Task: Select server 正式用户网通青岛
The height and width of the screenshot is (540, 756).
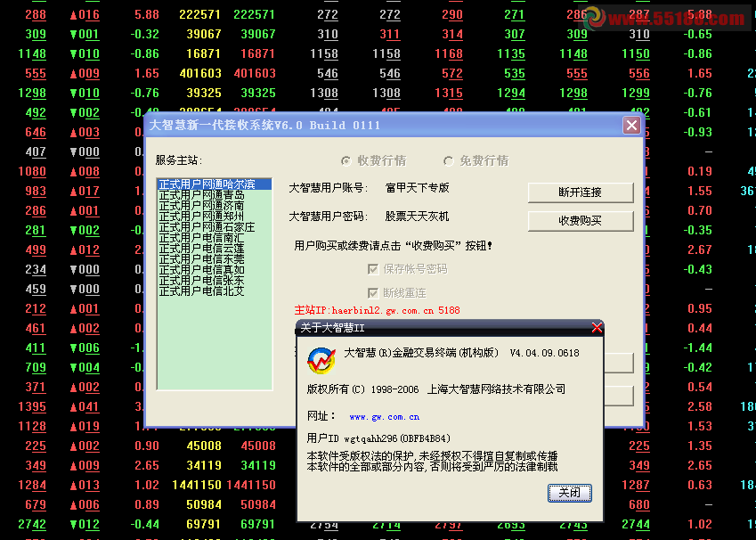Action: pyautogui.click(x=215, y=195)
